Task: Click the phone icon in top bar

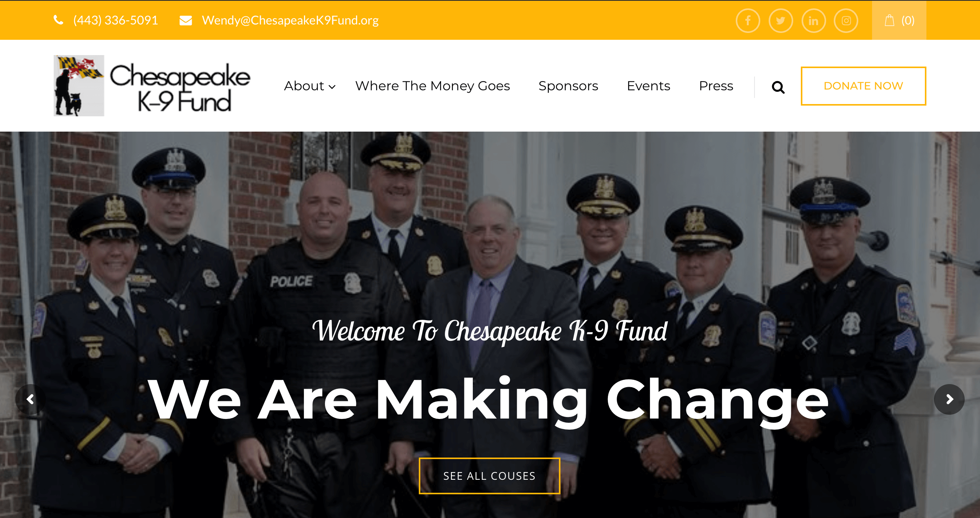Action: tap(58, 20)
